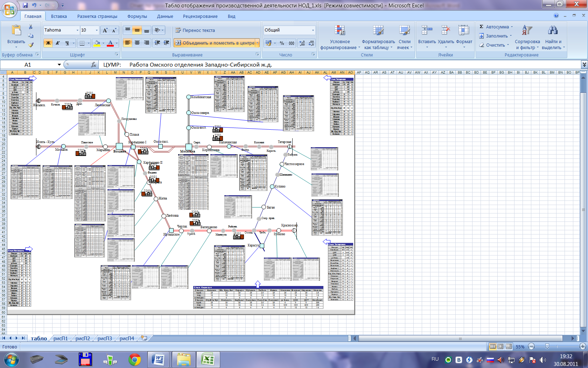Align text to middle of cell
This screenshot has height=368, width=588.
coord(137,30)
